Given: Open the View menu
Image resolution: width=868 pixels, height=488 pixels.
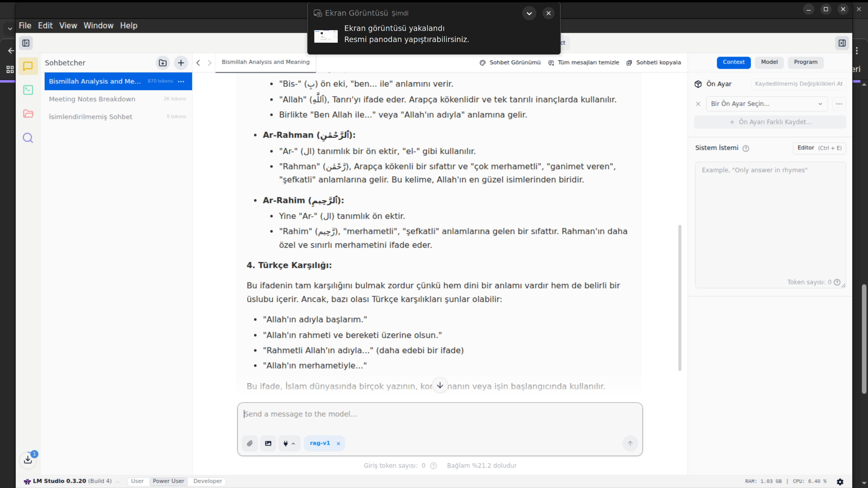Looking at the screenshot, I should 68,25.
